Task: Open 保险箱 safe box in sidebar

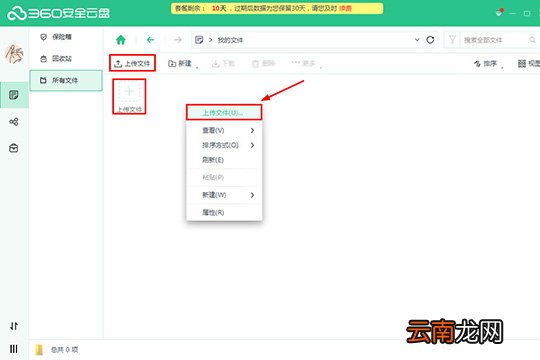Action: (x=56, y=37)
